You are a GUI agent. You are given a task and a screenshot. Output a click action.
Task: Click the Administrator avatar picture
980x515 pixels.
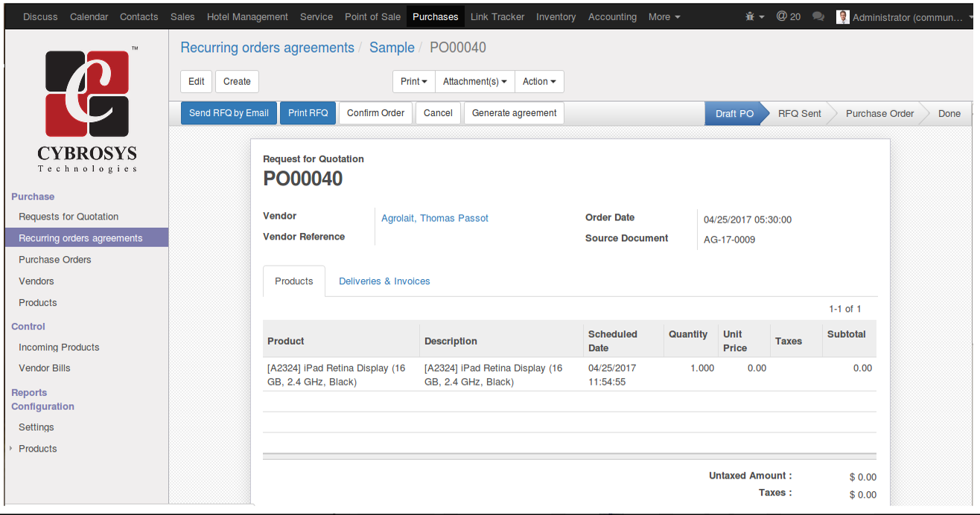(843, 16)
